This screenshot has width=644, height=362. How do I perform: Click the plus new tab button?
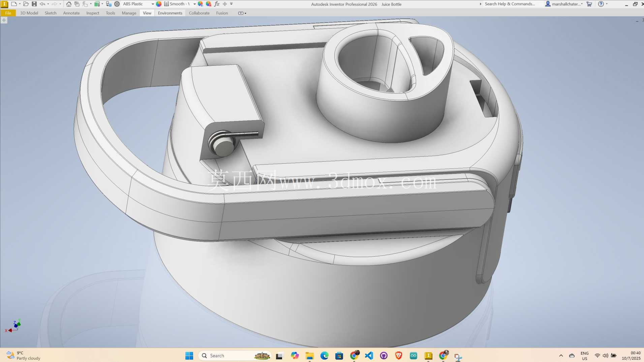(x=4, y=20)
